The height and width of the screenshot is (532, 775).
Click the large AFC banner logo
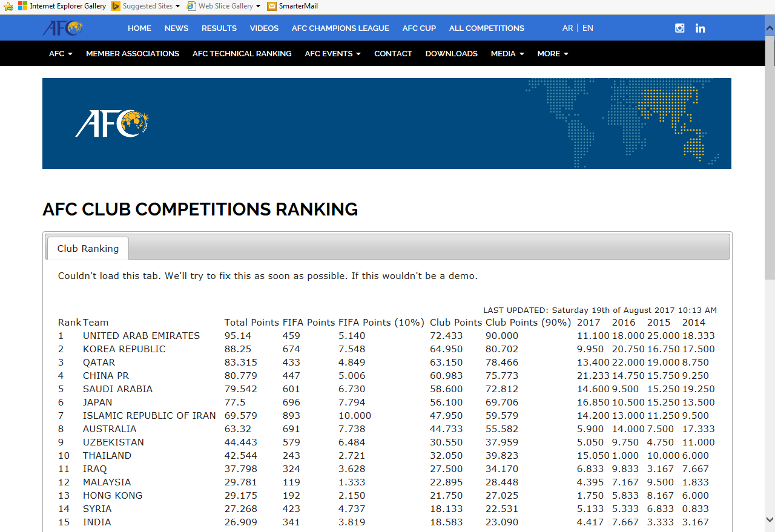[112, 123]
